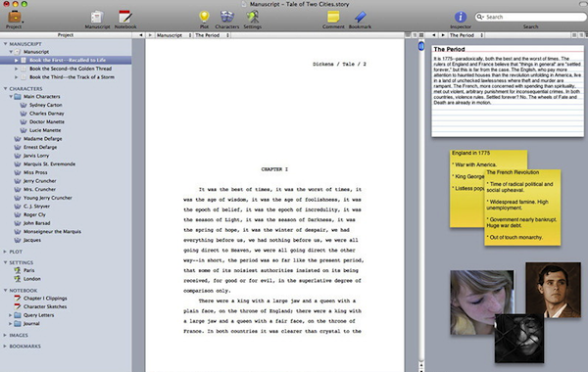This screenshot has height=372, width=588.
Task: Go back with editor's left arrow
Action: tap(141, 35)
